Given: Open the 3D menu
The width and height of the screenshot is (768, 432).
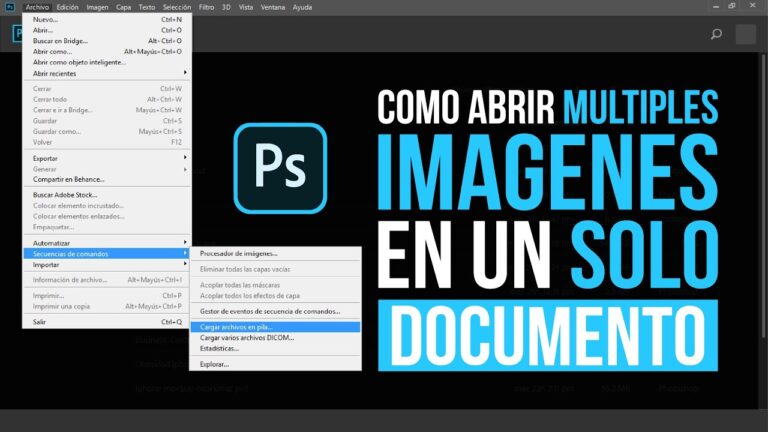Looking at the screenshot, I should [226, 7].
